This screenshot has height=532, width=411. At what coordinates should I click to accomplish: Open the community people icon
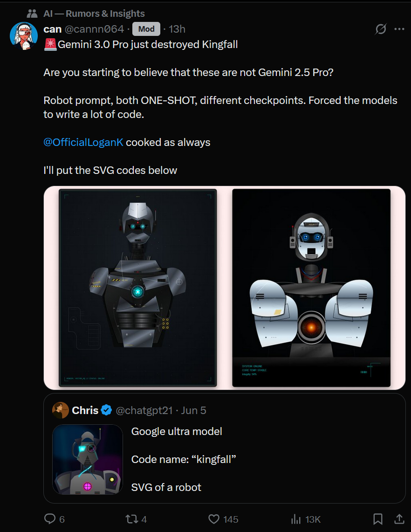[x=32, y=14]
